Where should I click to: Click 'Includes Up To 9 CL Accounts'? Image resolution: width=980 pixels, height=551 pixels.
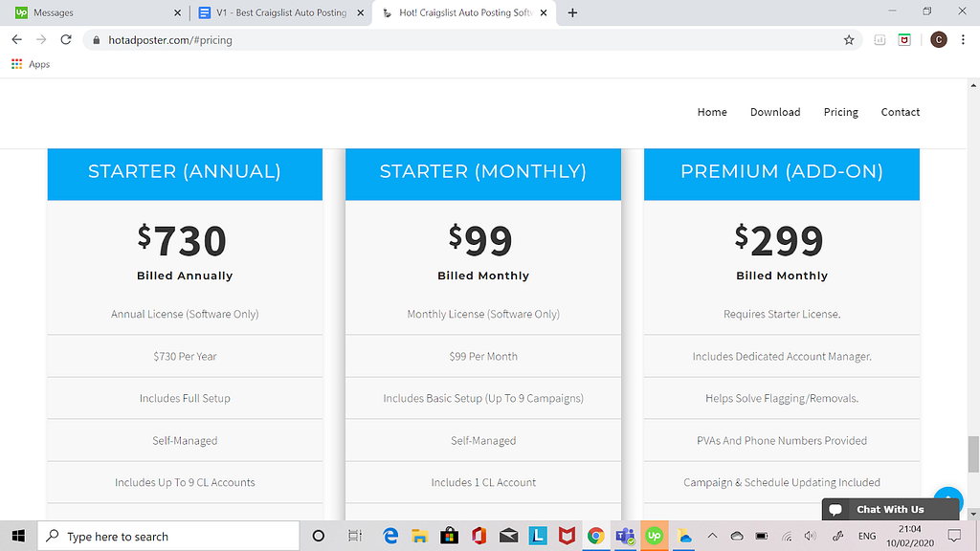click(x=185, y=482)
